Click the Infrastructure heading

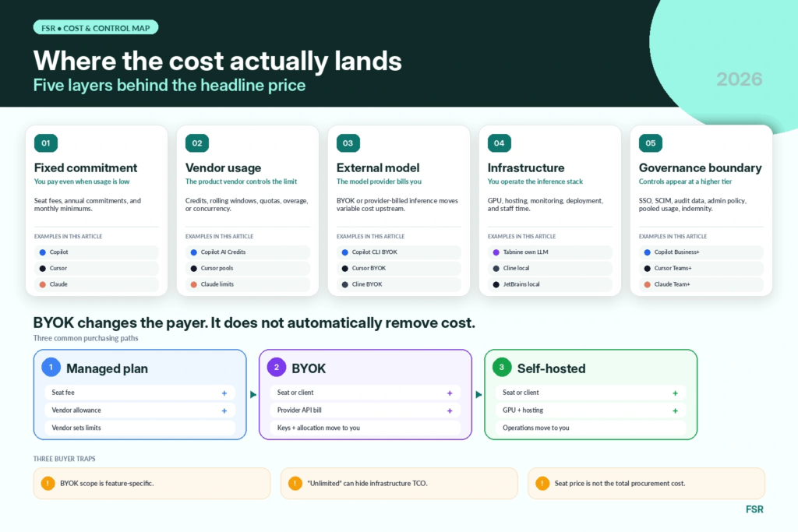pos(526,167)
